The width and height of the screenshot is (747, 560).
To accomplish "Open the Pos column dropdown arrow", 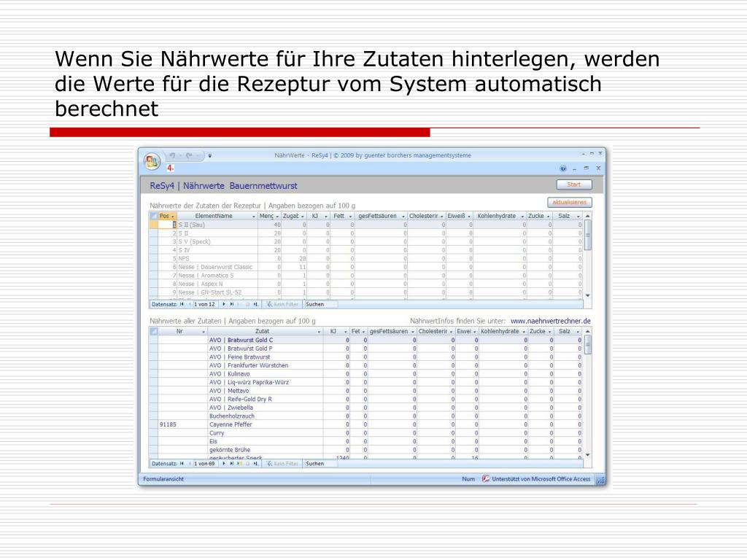I will point(172,217).
